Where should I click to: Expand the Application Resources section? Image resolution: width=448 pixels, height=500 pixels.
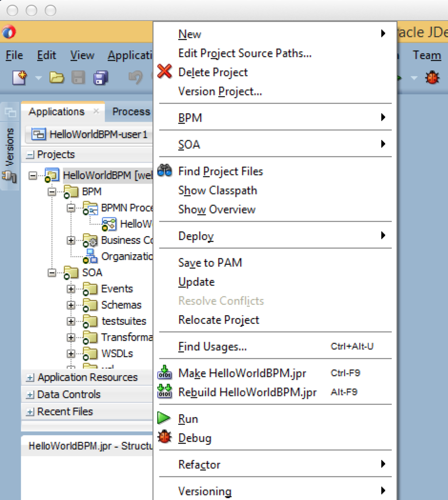30,378
